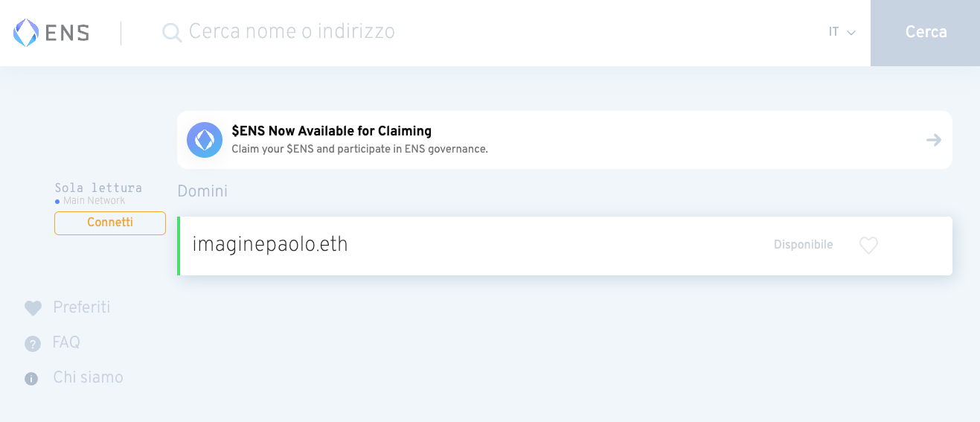Viewport: 980px width, 422px height.
Task: Click the FAQ question mark icon
Action: pyautogui.click(x=32, y=344)
